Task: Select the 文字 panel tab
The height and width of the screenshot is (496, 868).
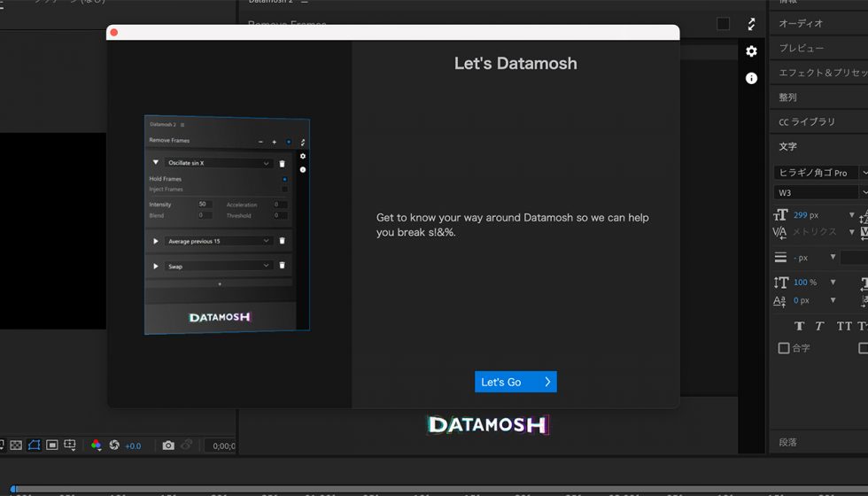Action: click(x=787, y=147)
